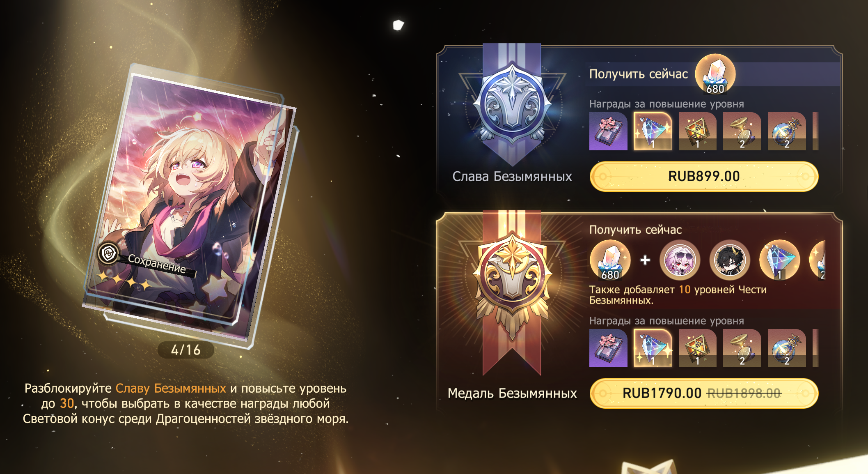Image resolution: width=868 pixels, height=474 pixels.
Task: Click the golden hourglass reward in bottom panel
Action: [x=742, y=348]
